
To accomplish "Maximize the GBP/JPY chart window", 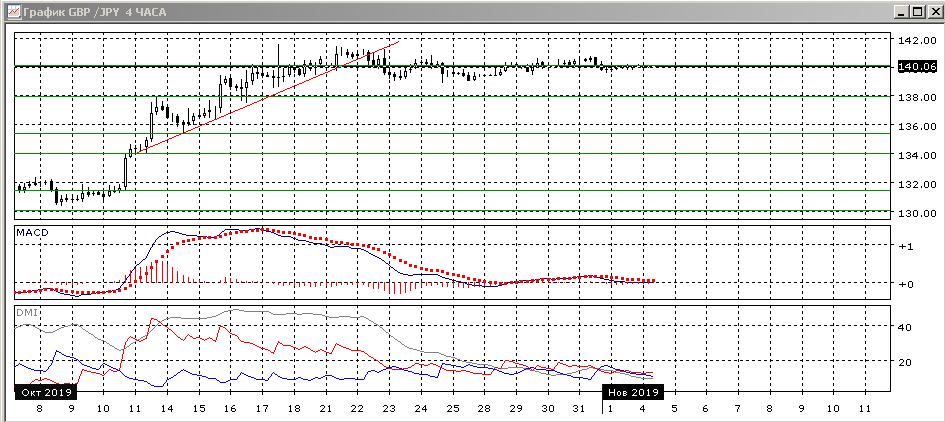I will [917, 12].
